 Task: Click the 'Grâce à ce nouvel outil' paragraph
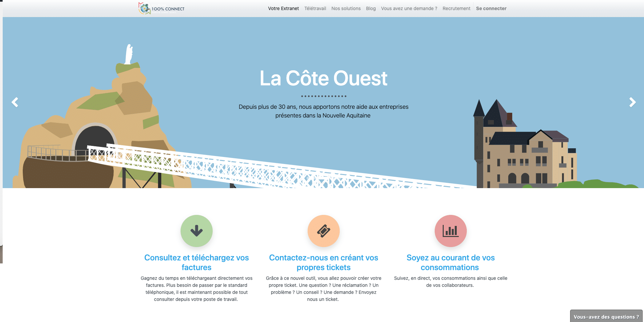[324, 289]
